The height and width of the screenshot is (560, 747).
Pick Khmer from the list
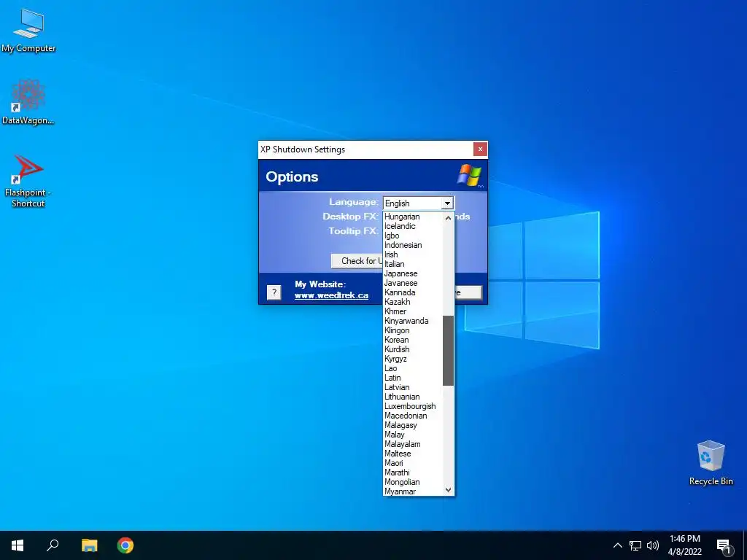pos(414,311)
